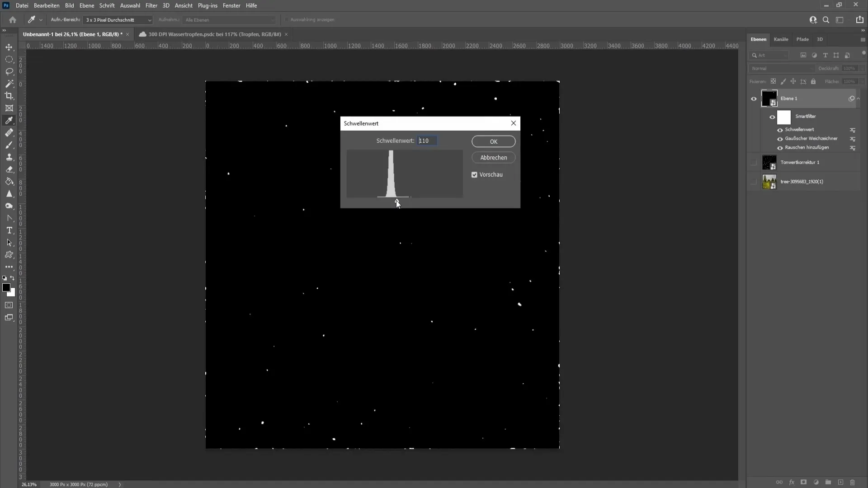Toggle the Vorschau checkbox
Screen dimensions: 868x488
click(x=474, y=175)
